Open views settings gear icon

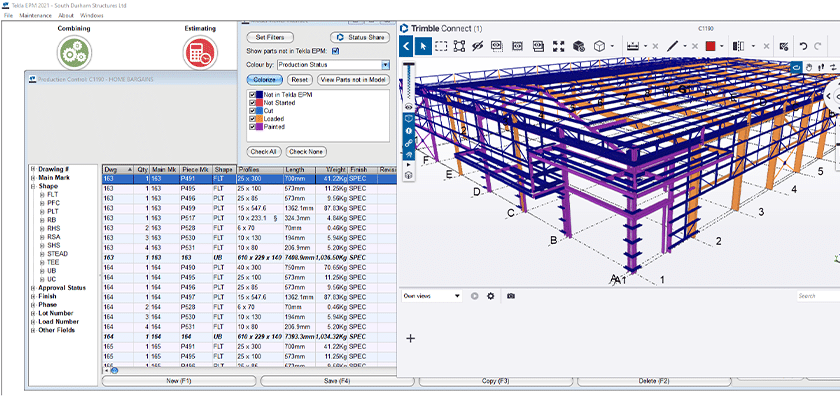click(490, 296)
